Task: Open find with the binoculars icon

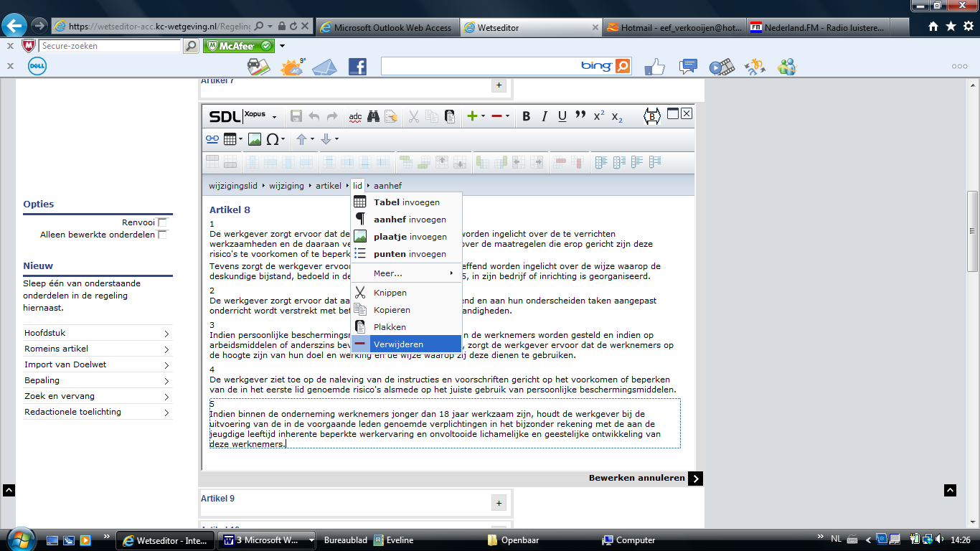Action: 374,116
